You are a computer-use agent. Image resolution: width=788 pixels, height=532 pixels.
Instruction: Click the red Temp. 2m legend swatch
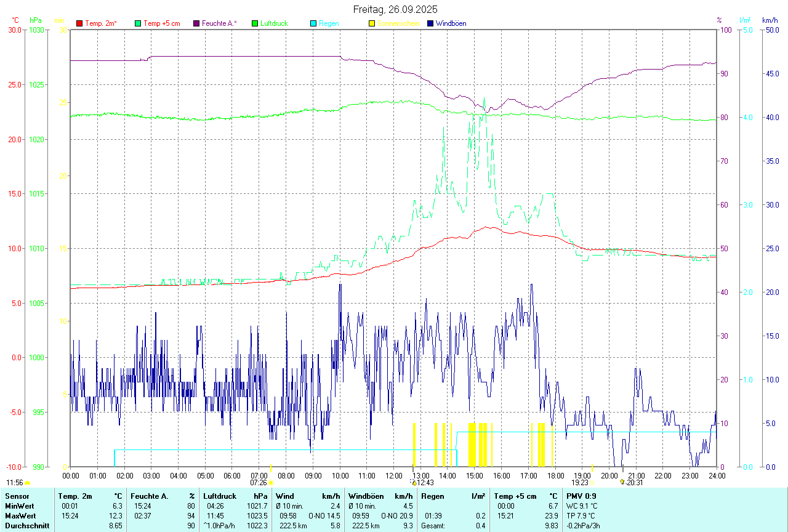pyautogui.click(x=79, y=23)
